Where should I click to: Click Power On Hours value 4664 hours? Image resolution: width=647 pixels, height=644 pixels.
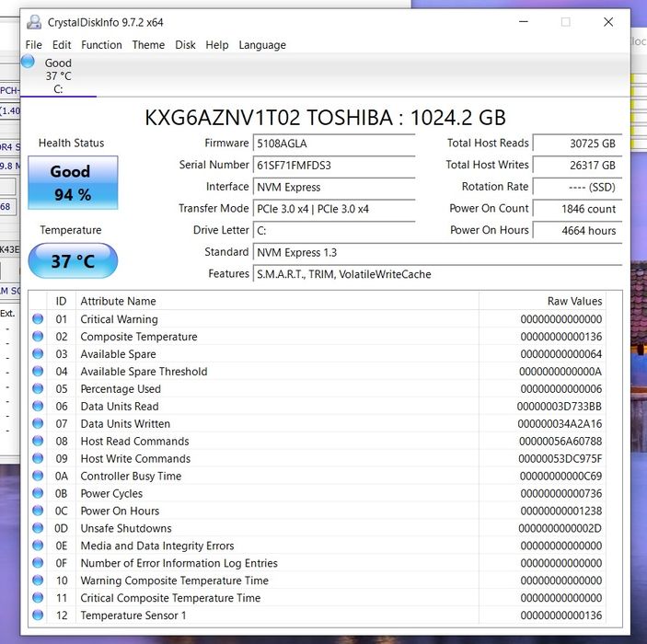pyautogui.click(x=577, y=230)
